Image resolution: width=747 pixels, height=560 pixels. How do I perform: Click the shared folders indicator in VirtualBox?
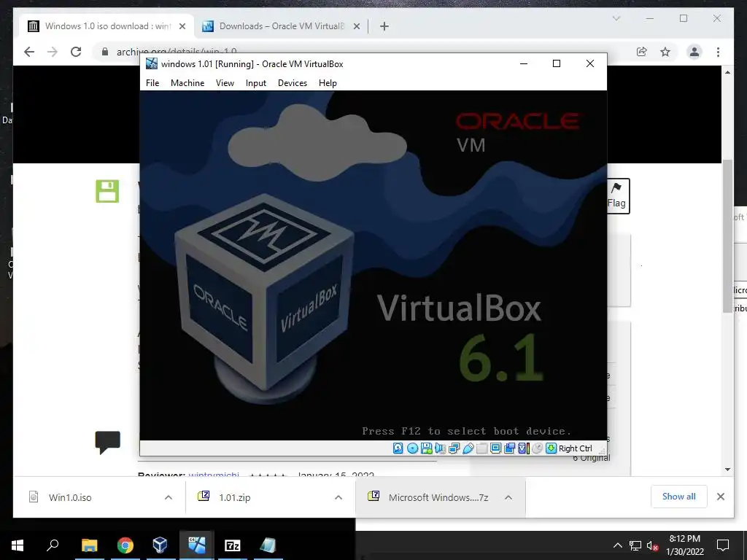(x=481, y=448)
